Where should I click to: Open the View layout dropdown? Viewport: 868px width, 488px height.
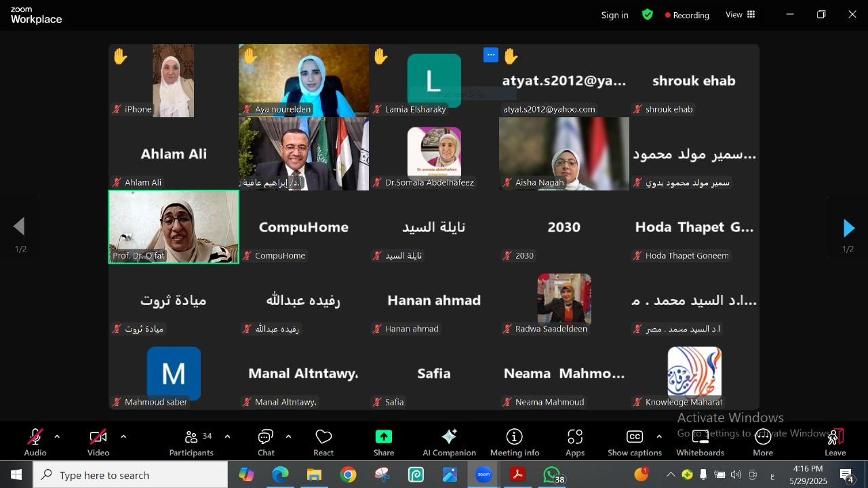point(741,15)
